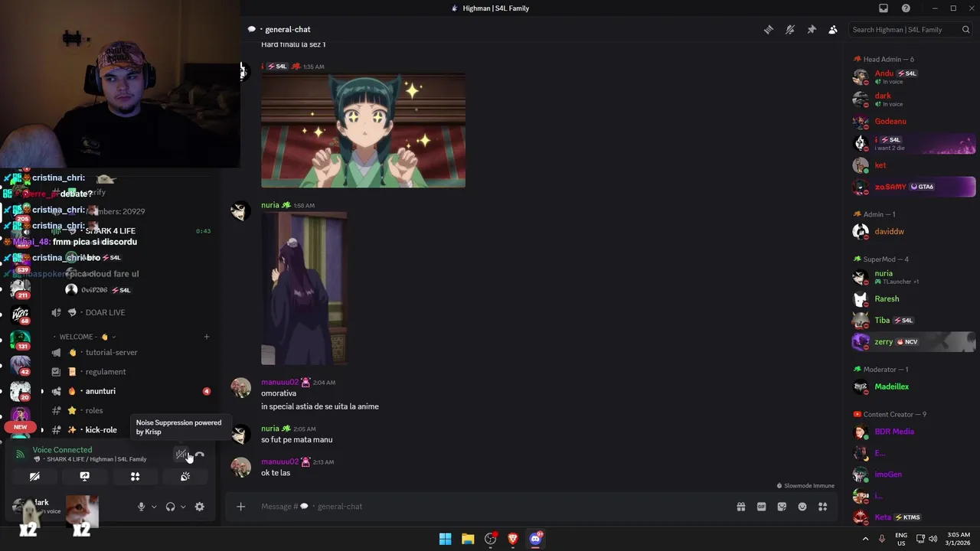Viewport: 980px width, 551px height.
Task: Click the ENG US language indicator
Action: [x=901, y=539]
